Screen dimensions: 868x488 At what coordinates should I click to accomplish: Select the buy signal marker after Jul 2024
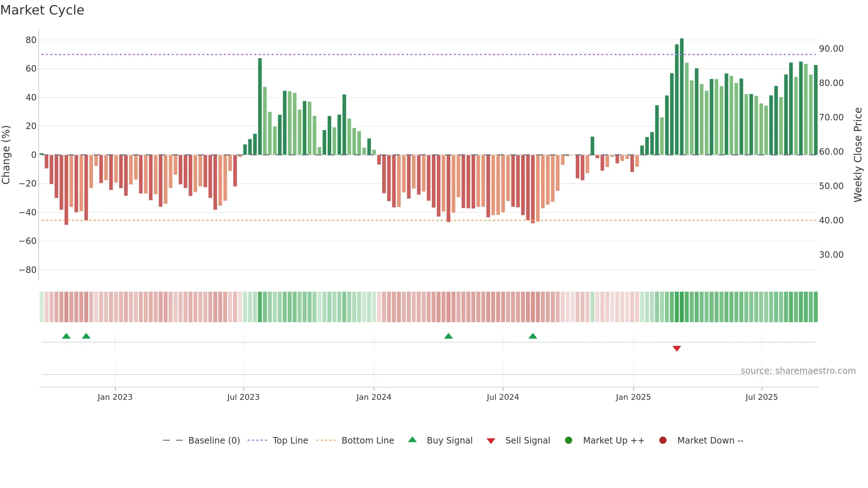[533, 336]
